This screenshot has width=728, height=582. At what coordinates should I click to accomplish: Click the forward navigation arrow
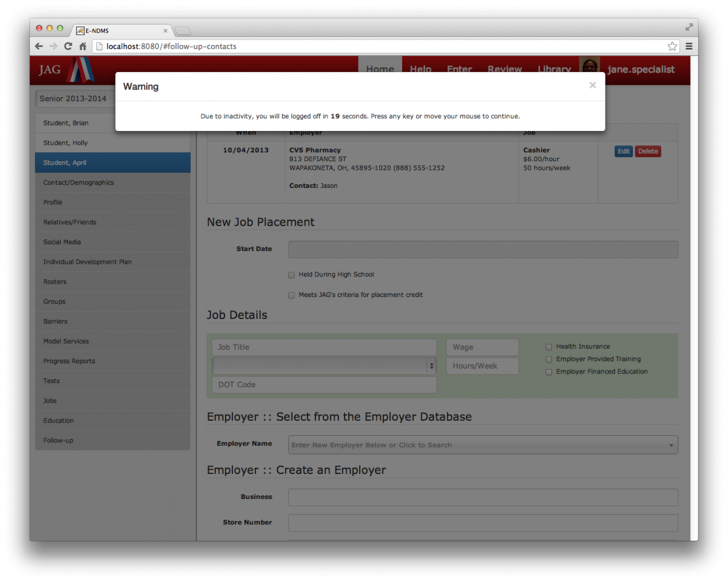coord(53,46)
